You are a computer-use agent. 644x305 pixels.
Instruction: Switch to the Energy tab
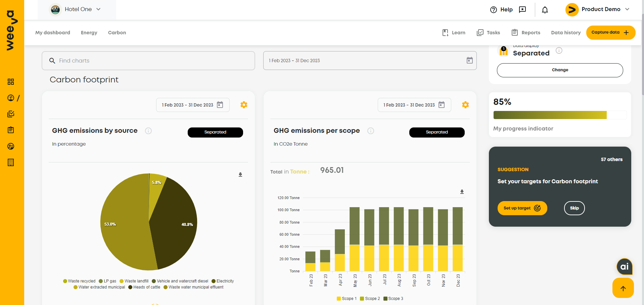[89, 33]
